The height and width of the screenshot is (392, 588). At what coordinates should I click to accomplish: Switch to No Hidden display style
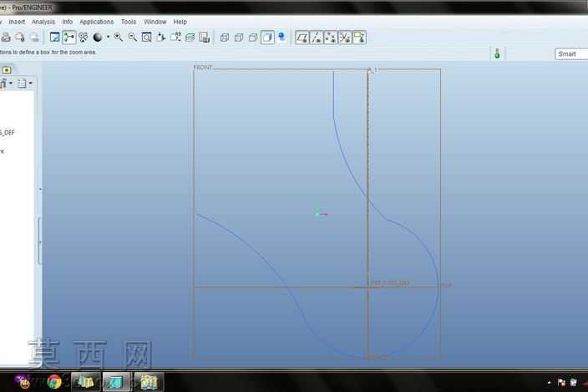coord(253,38)
